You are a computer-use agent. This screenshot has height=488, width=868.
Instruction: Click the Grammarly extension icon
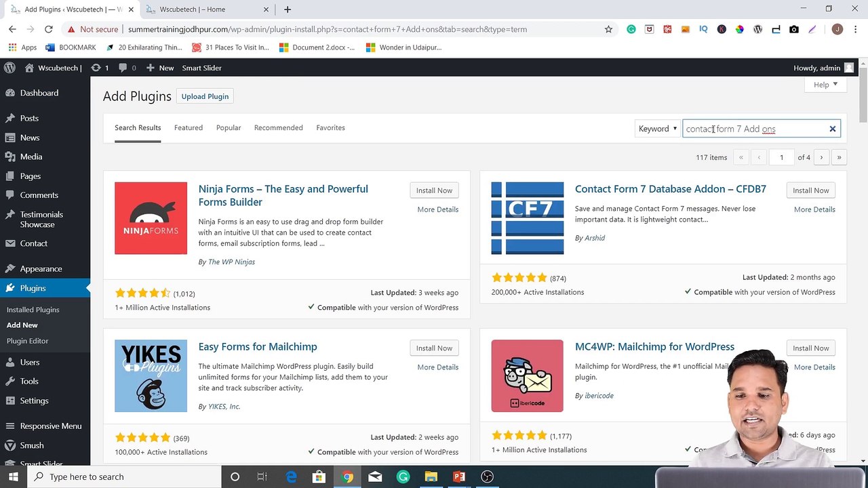[631, 29]
